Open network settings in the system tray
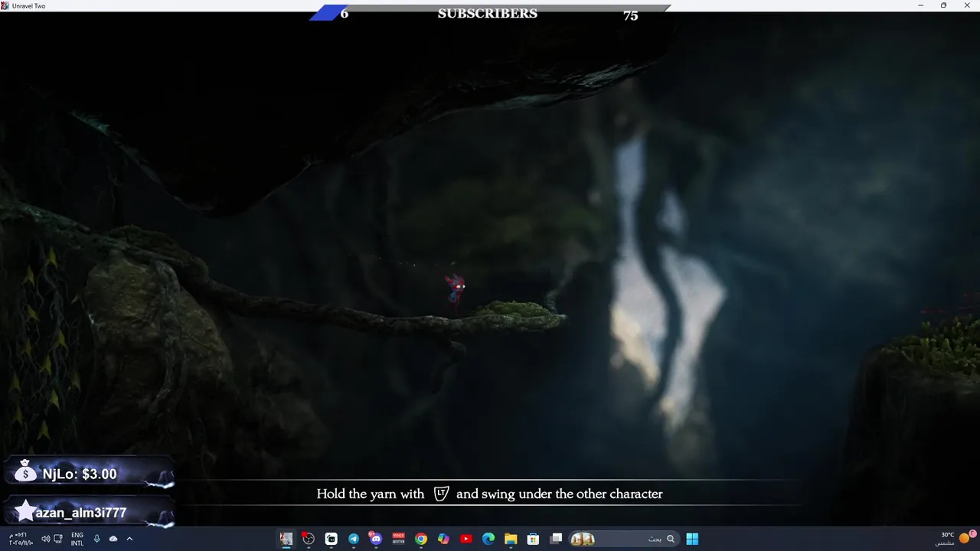 click(x=58, y=539)
